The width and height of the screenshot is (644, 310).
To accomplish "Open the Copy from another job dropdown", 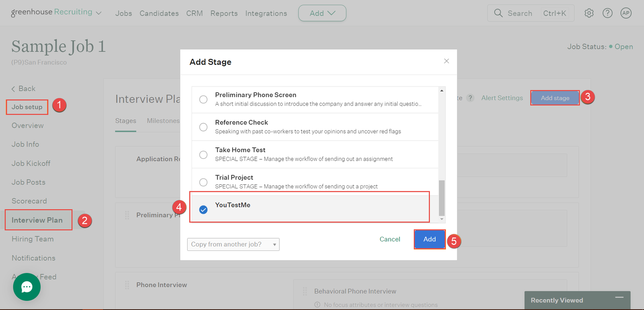I will (x=233, y=244).
